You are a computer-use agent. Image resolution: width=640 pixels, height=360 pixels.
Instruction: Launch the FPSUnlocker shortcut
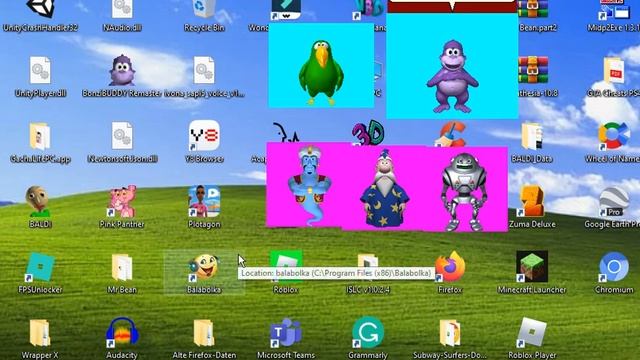(40, 267)
